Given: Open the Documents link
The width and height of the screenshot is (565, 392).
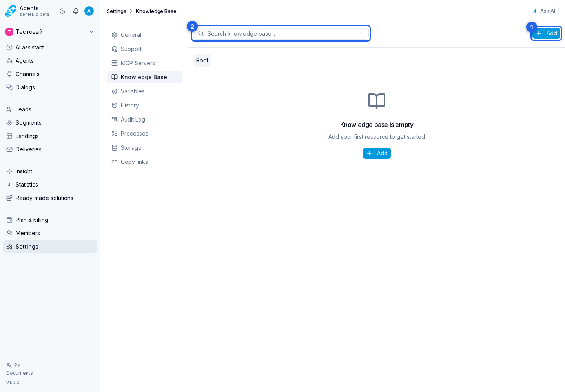Looking at the screenshot, I should point(20,373).
